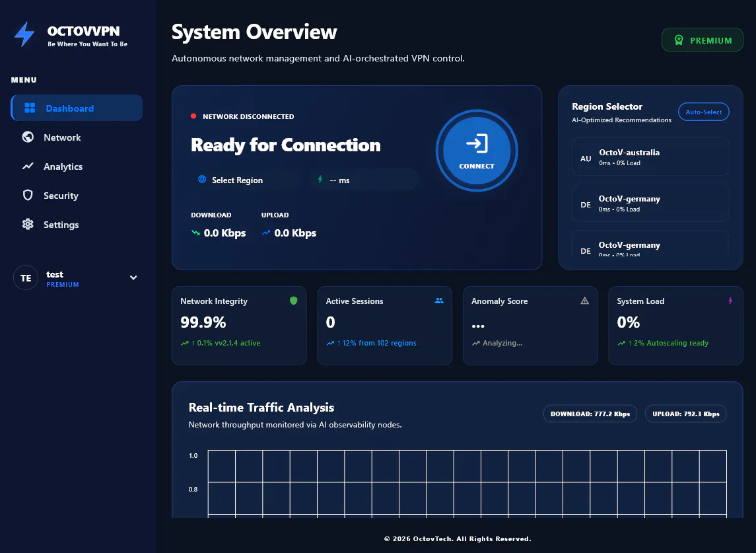Viewport: 756px width, 553px height.
Task: Click the globe icon beside Select Region
Action: 202,180
